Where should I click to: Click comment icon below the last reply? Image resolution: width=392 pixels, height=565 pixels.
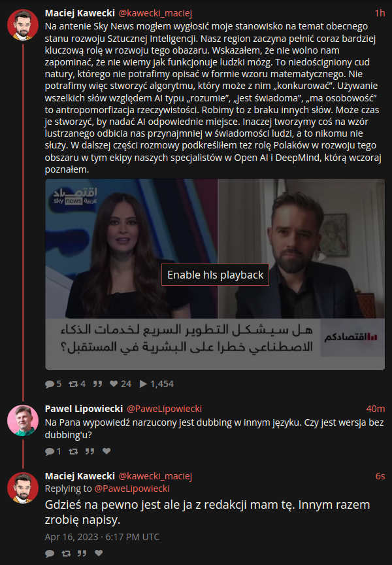[49, 553]
